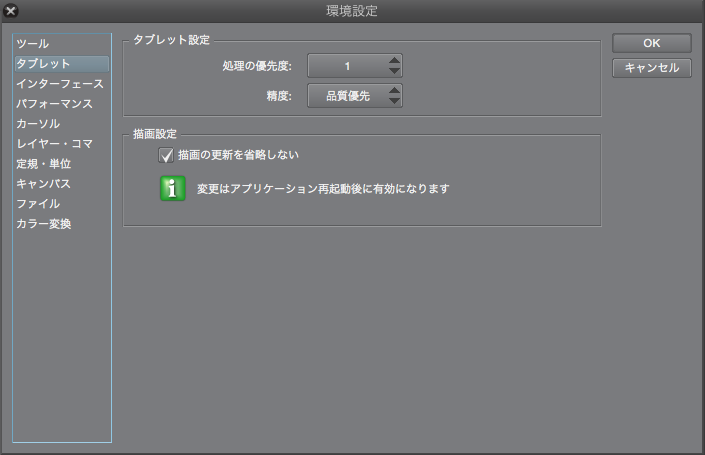Click the キャンセル button

tap(651, 68)
